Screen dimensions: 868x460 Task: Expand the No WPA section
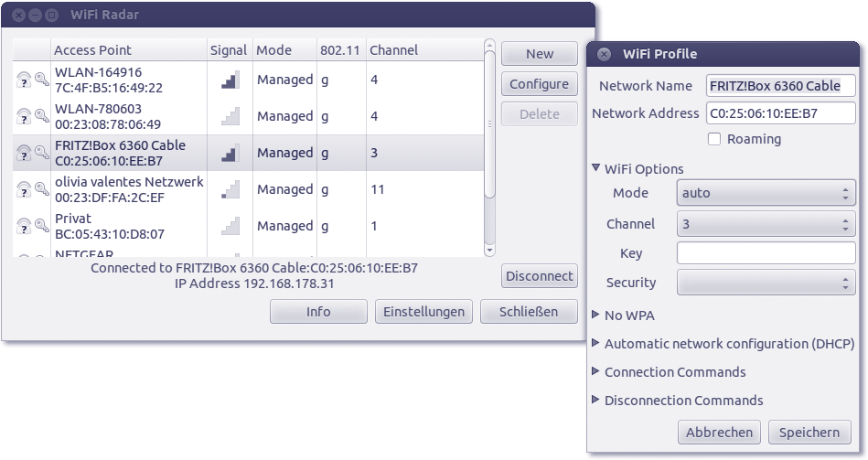pyautogui.click(x=597, y=316)
